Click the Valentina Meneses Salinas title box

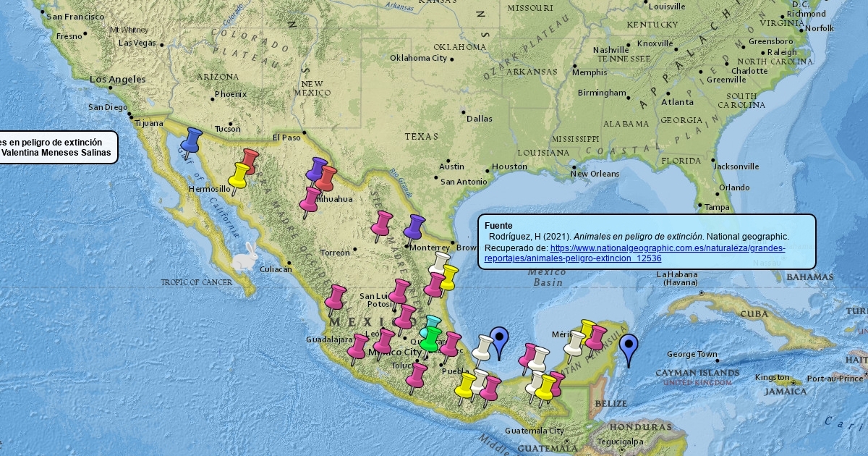(56, 147)
